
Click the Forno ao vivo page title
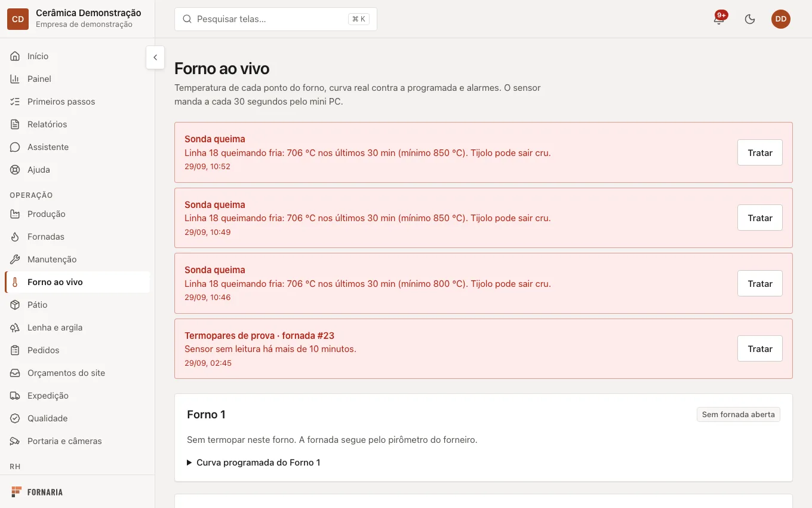222,68
